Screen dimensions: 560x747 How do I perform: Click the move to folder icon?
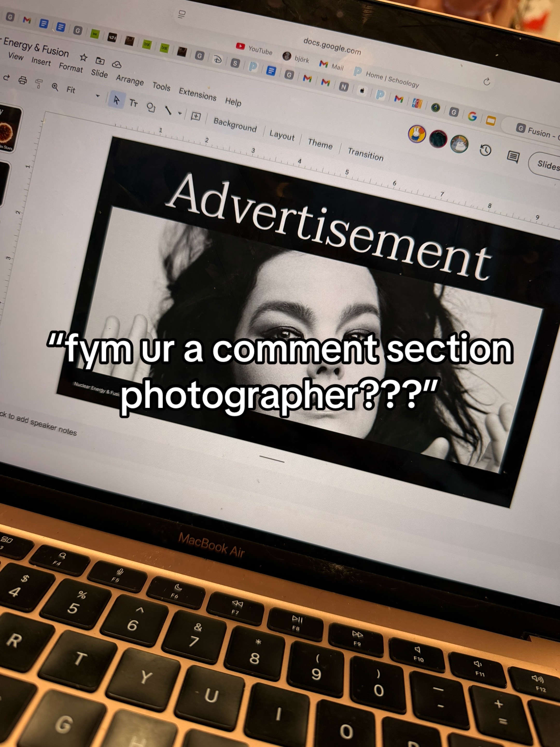(x=100, y=61)
